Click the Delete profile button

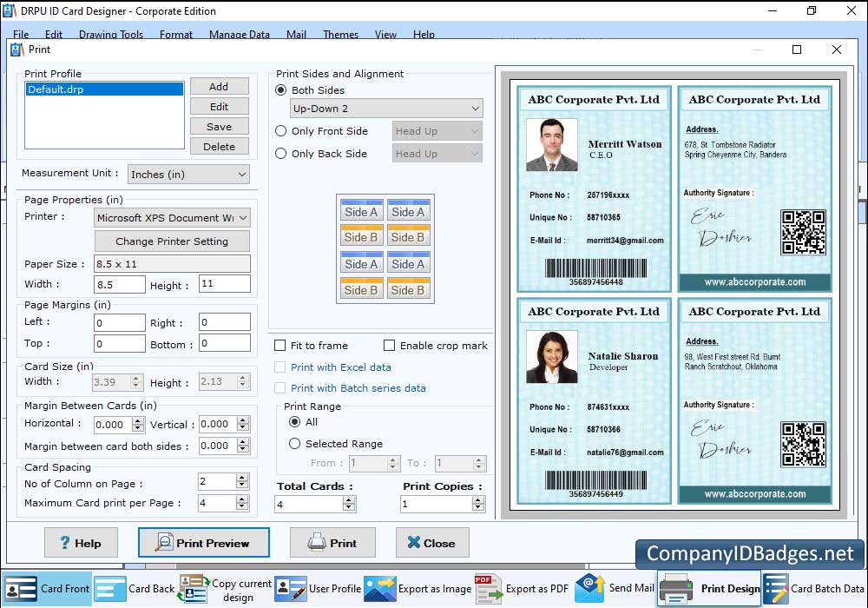220,146
